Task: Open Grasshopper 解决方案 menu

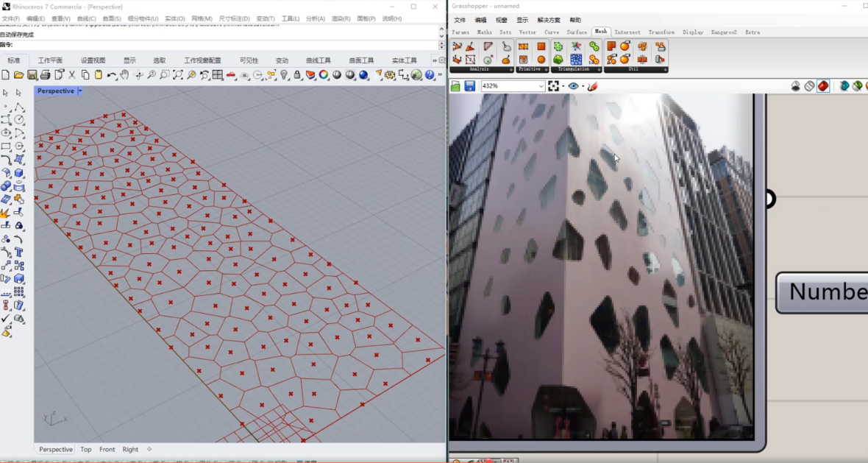Action: (549, 20)
